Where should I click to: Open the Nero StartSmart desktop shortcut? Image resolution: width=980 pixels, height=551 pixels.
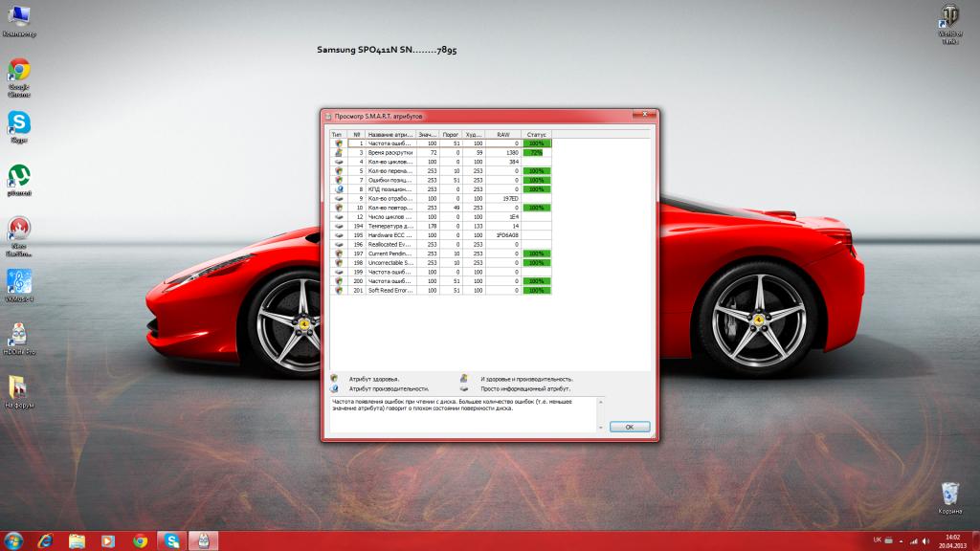point(19,231)
